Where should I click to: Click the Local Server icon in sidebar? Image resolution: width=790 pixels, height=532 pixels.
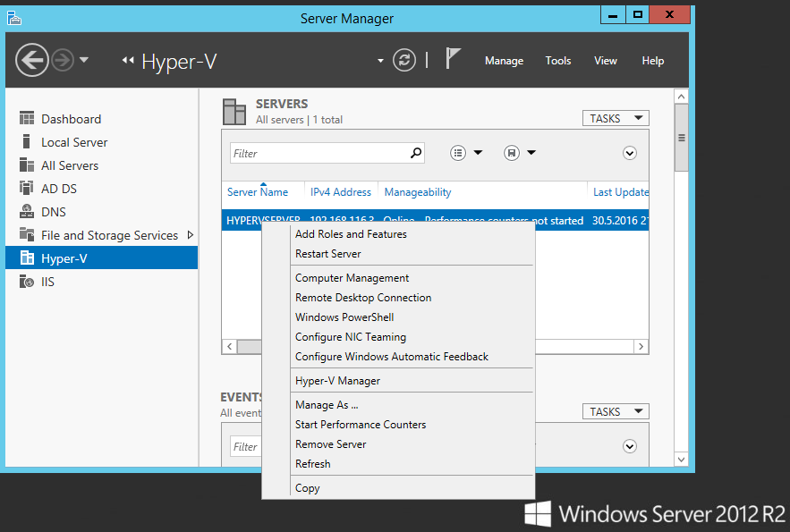(x=27, y=141)
